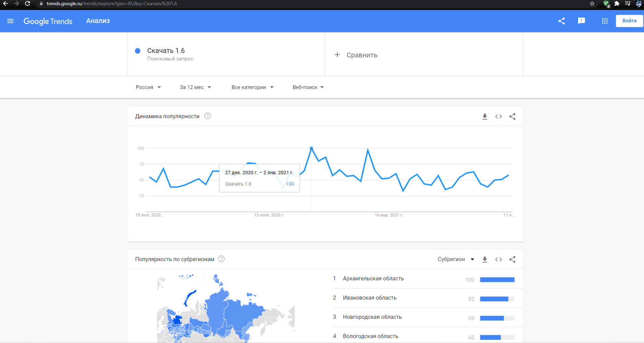Open the Веб-поиск search type dropdown
644x343 pixels.
coord(308,87)
